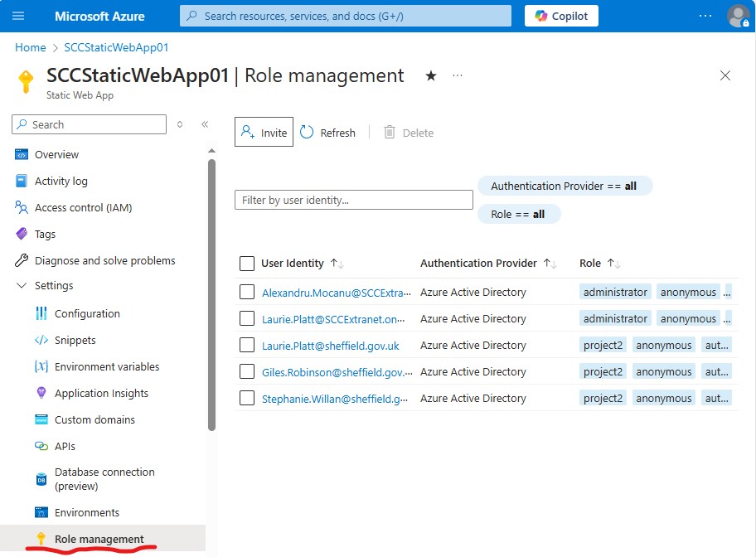Expand or collapse all menu groups icon
The width and height of the screenshot is (756, 557).
pos(180,124)
